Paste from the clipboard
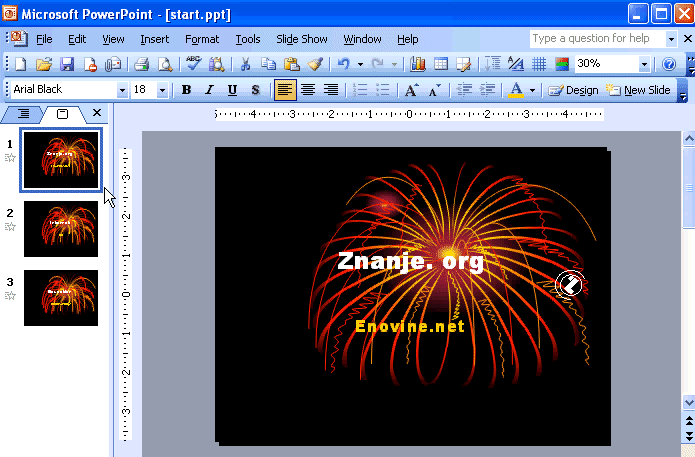This screenshot has width=695, height=457. click(292, 64)
